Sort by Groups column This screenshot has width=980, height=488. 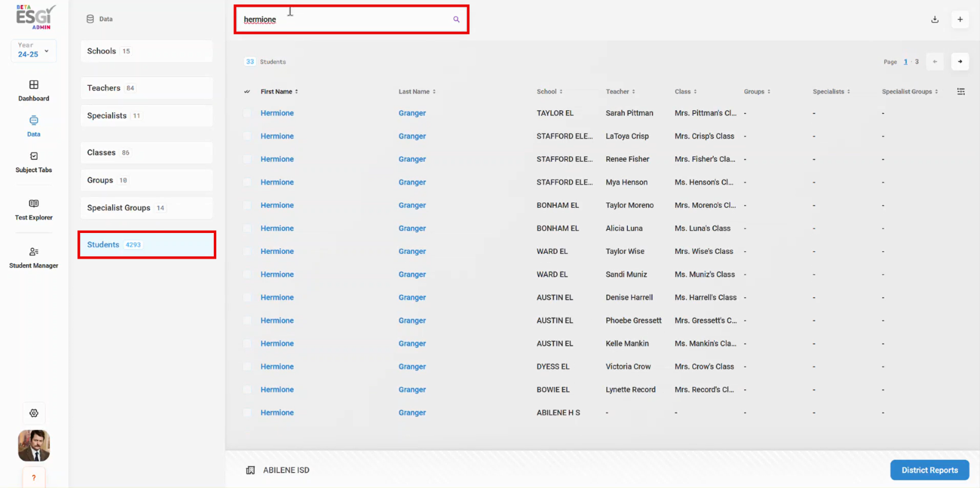(757, 91)
